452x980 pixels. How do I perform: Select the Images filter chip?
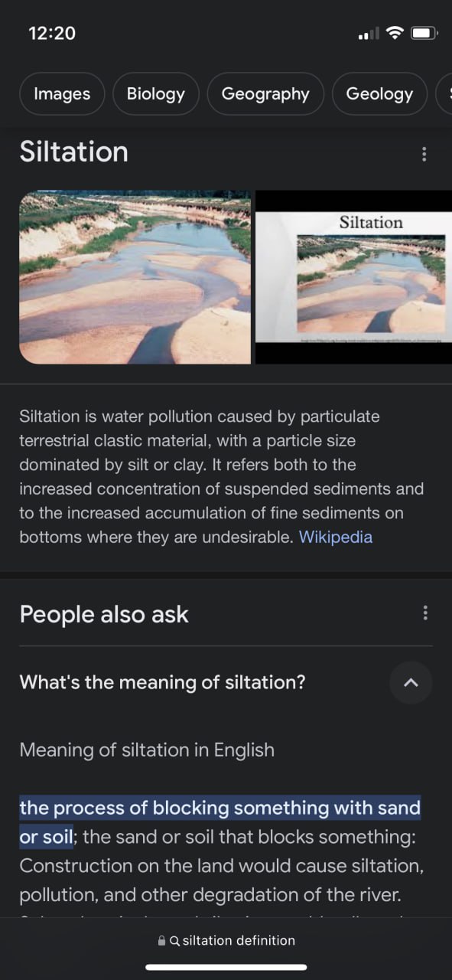pos(62,93)
